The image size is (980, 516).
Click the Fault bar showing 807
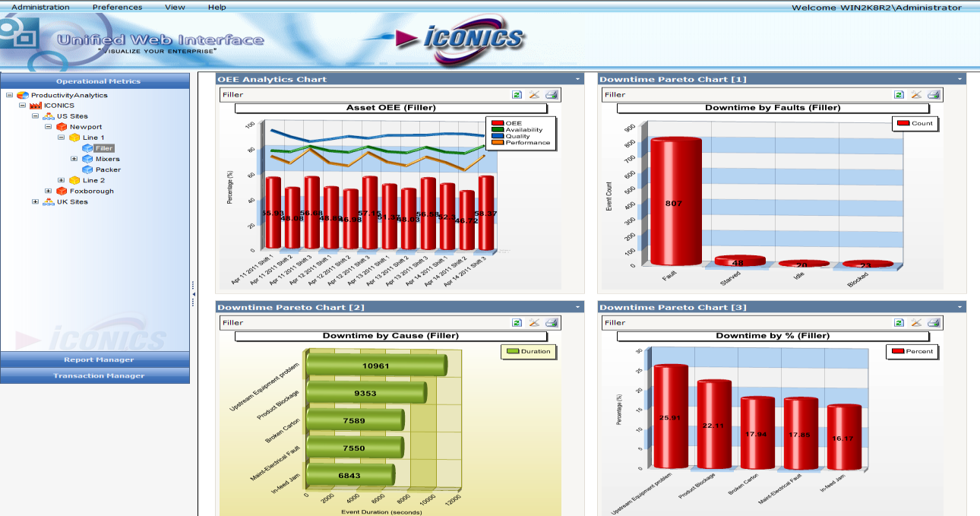676,201
